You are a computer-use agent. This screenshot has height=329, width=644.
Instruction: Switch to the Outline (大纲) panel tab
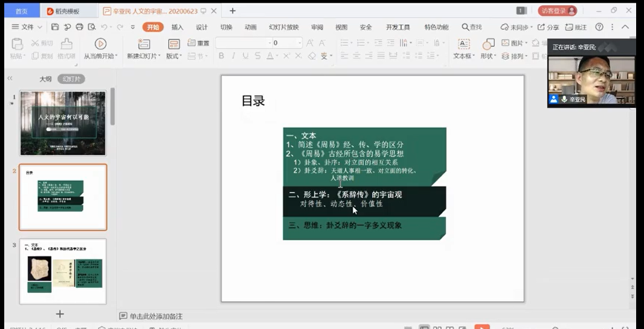point(45,79)
